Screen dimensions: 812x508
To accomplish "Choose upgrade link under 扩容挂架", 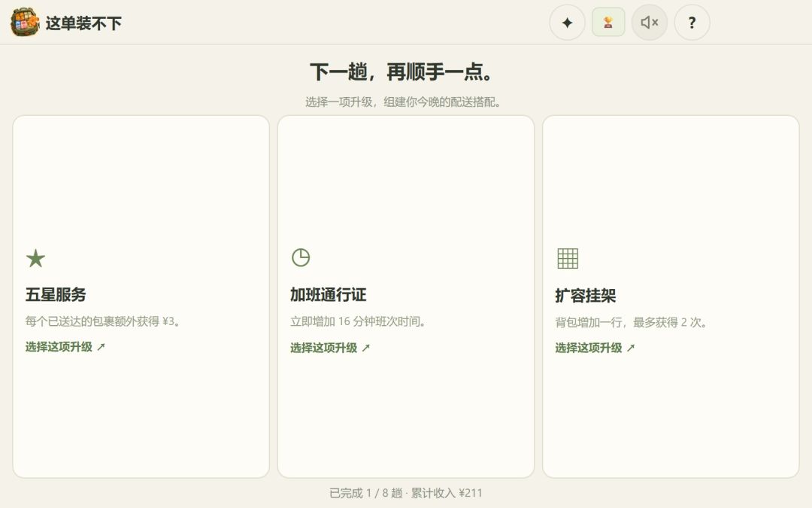I will coord(595,348).
